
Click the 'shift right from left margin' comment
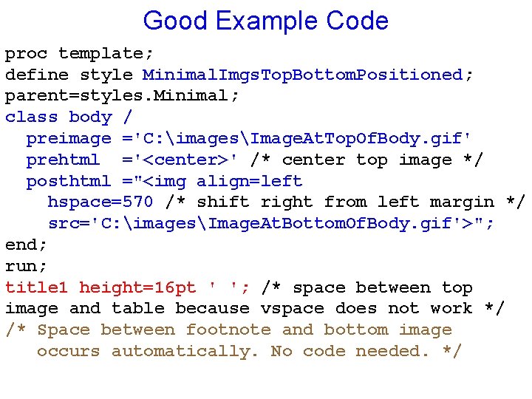345,202
